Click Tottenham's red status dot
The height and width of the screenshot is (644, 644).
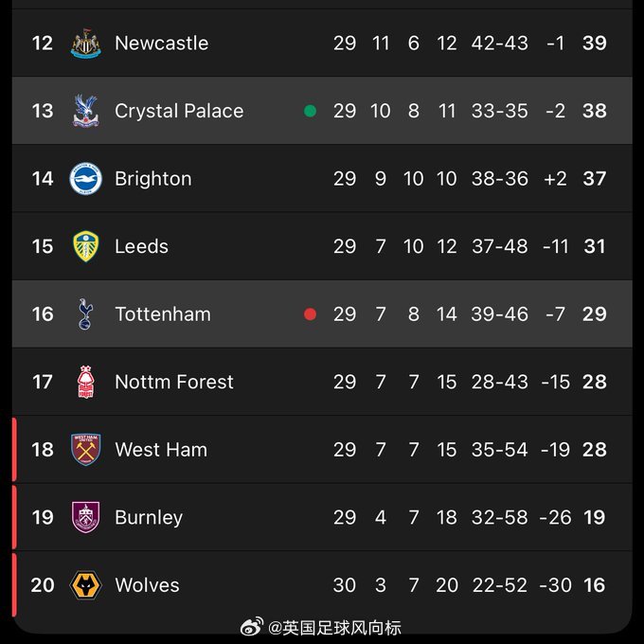[x=310, y=314]
